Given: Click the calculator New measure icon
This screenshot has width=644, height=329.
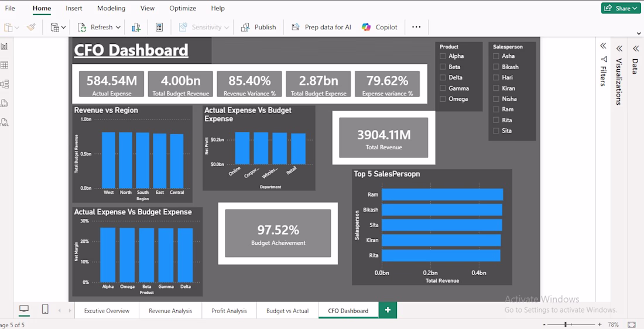Looking at the screenshot, I should click(x=159, y=27).
